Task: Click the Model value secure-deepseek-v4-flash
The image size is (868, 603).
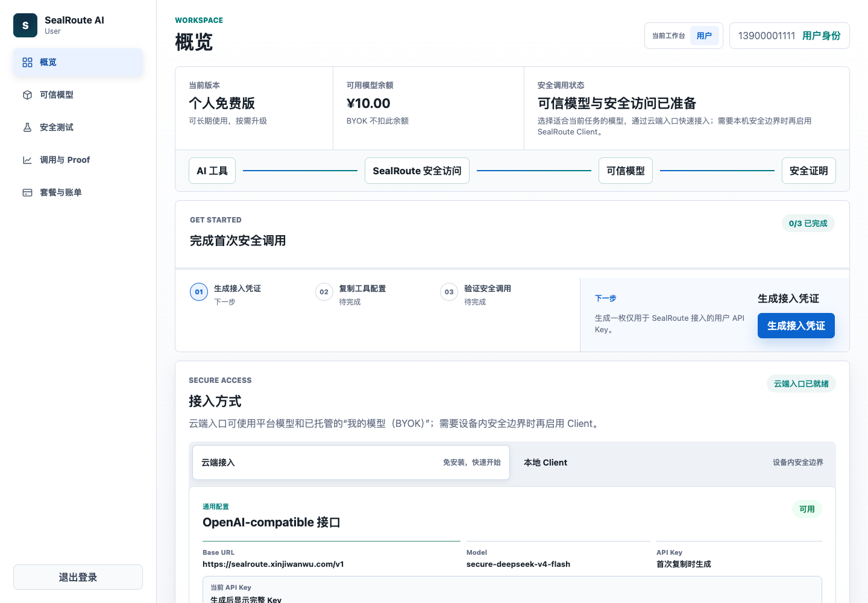Action: click(x=518, y=564)
